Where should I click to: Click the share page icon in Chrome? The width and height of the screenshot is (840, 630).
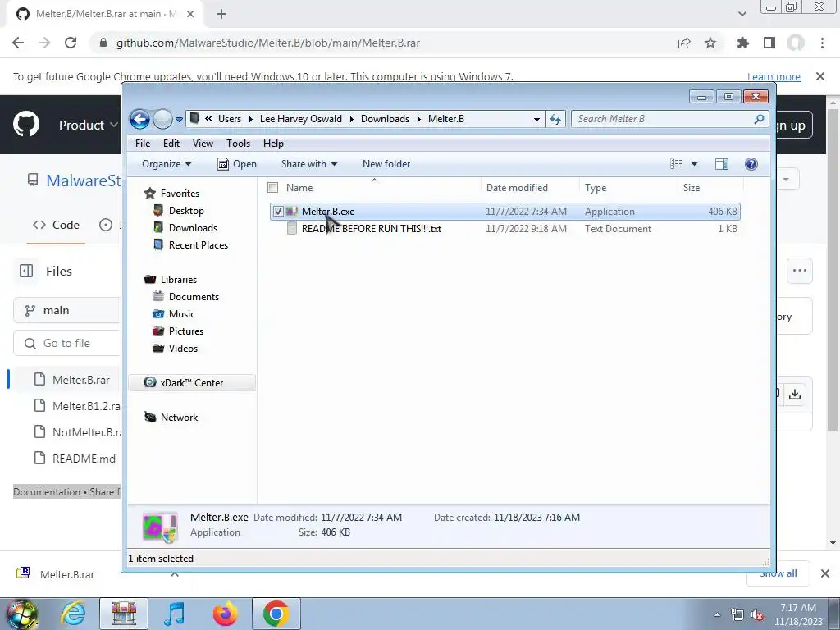[684, 43]
